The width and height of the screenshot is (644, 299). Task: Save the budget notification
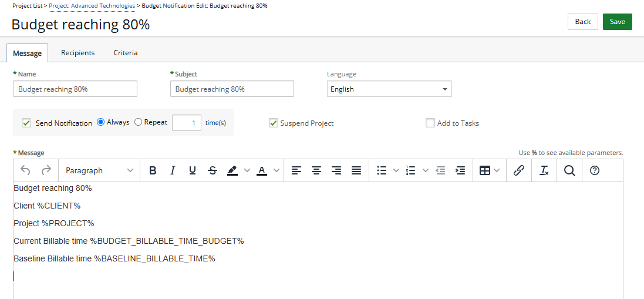tap(618, 22)
